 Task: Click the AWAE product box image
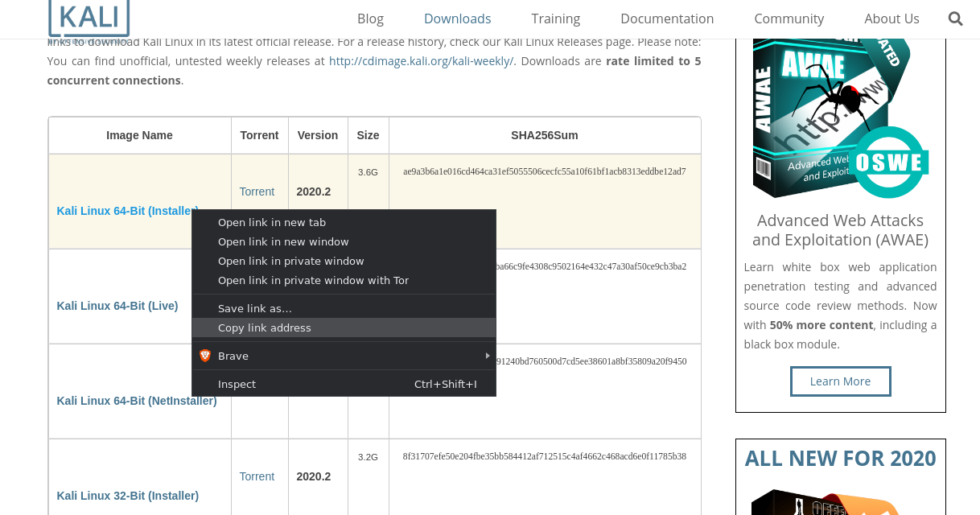pos(840,117)
